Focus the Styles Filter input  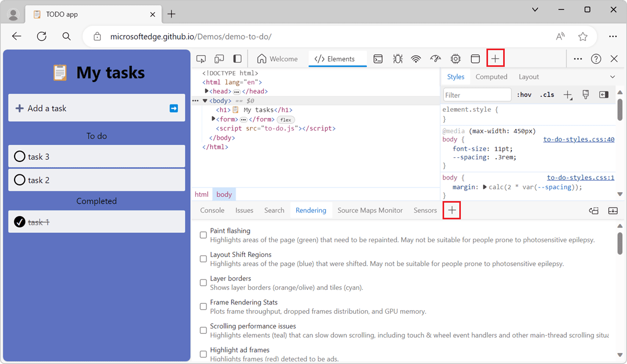point(477,95)
